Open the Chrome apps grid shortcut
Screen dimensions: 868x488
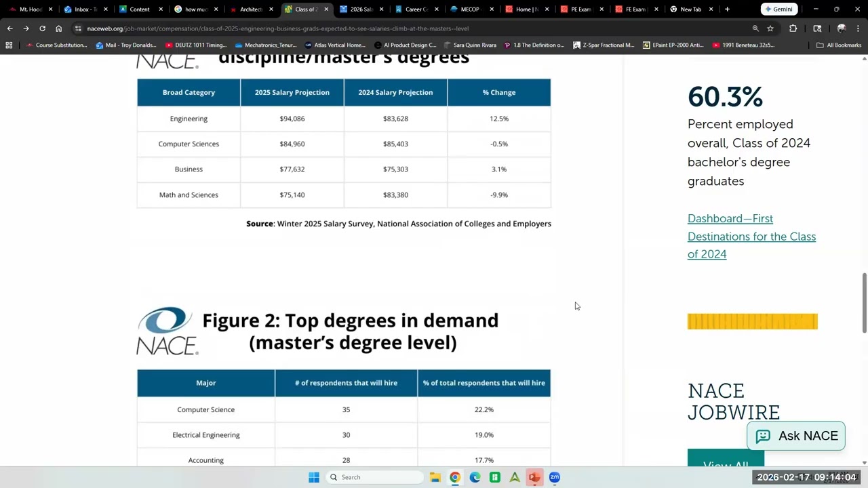click(x=9, y=45)
